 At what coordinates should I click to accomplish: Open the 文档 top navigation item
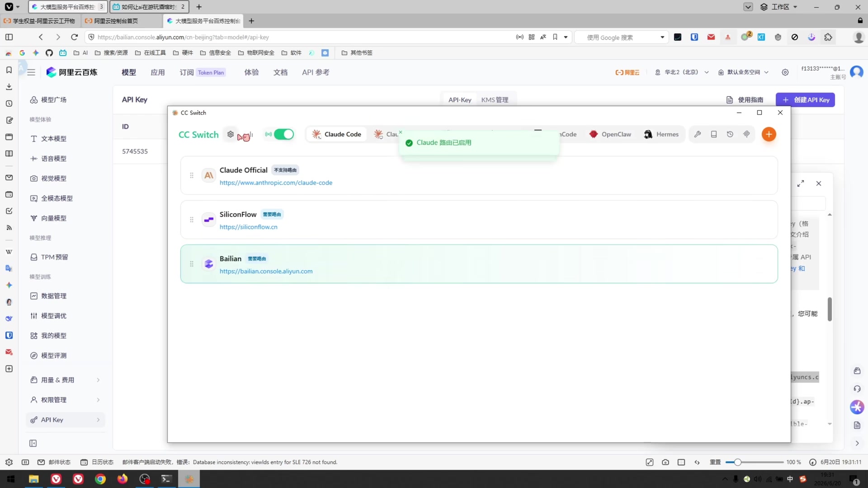[x=280, y=72]
